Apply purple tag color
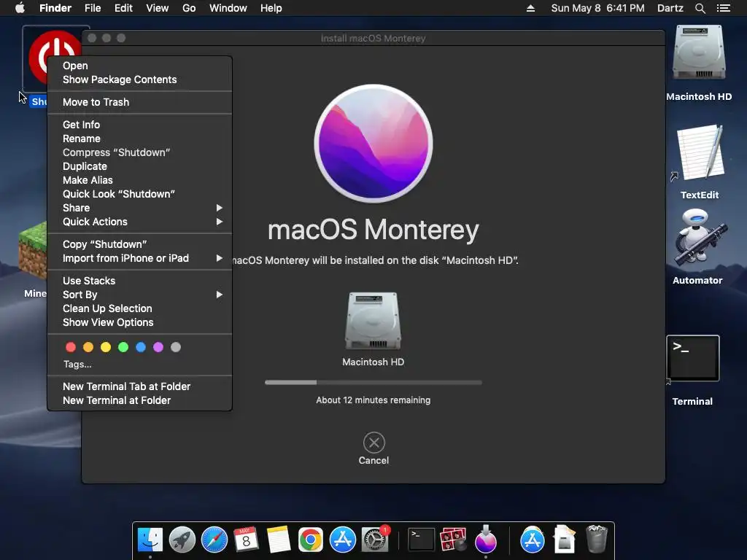The height and width of the screenshot is (560, 747). [x=158, y=347]
